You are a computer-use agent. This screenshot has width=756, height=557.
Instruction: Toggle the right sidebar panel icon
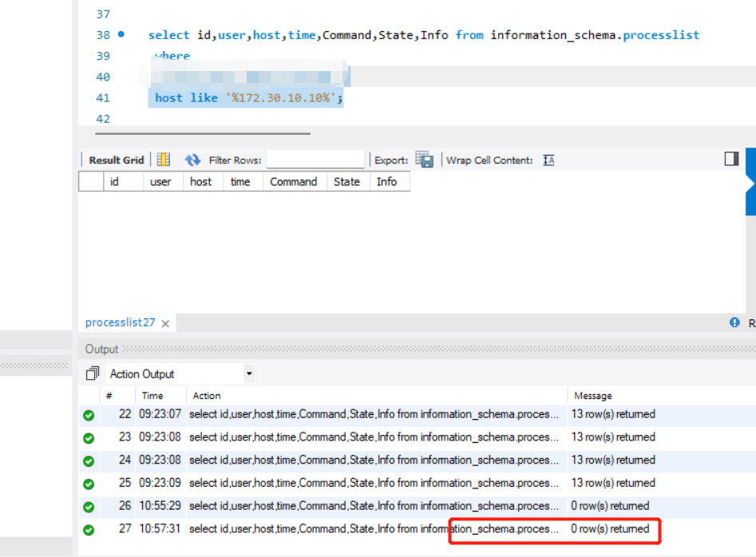(x=730, y=159)
